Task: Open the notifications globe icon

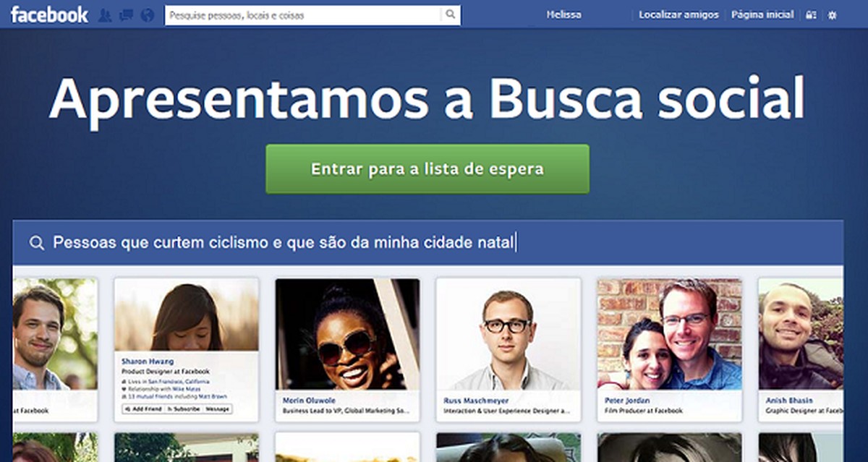Action: click(148, 15)
